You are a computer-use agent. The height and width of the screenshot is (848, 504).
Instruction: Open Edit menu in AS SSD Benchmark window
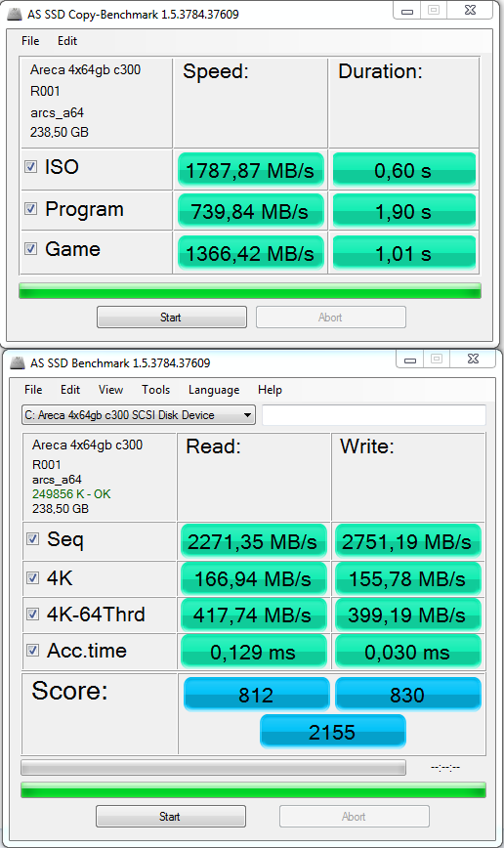click(69, 390)
